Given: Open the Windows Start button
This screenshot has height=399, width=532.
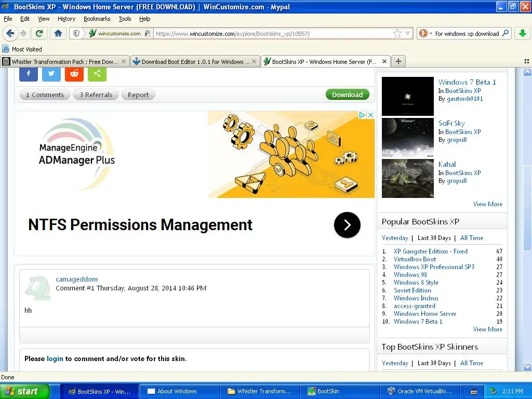Looking at the screenshot, I should [25, 391].
